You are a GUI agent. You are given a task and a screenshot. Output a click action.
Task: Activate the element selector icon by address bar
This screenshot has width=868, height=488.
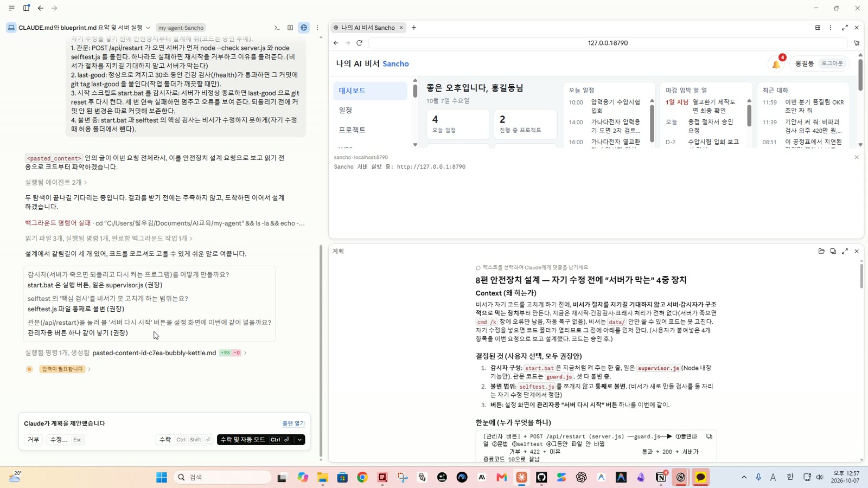[857, 43]
